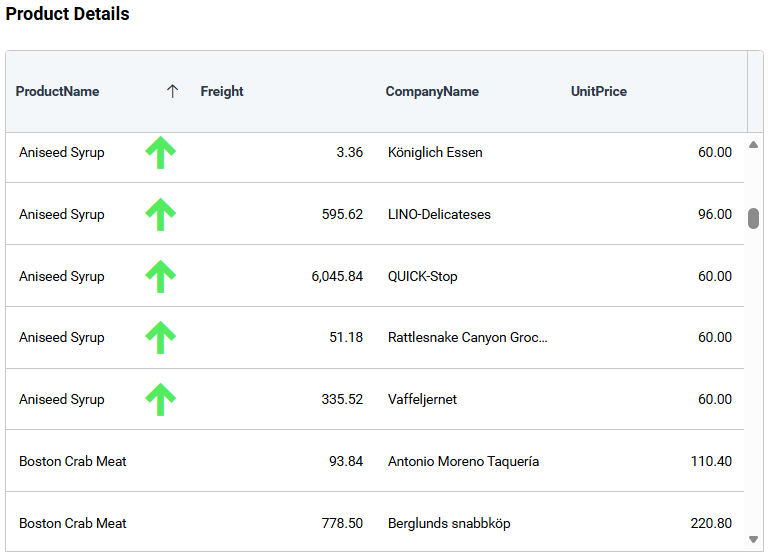Select the first Boston Crab Meat cell

click(73, 461)
